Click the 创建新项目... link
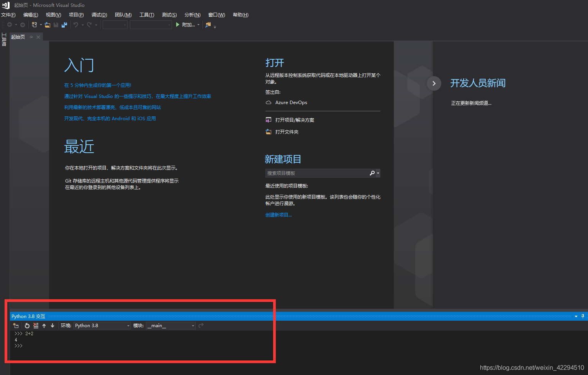The height and width of the screenshot is (375, 588). pyautogui.click(x=278, y=215)
